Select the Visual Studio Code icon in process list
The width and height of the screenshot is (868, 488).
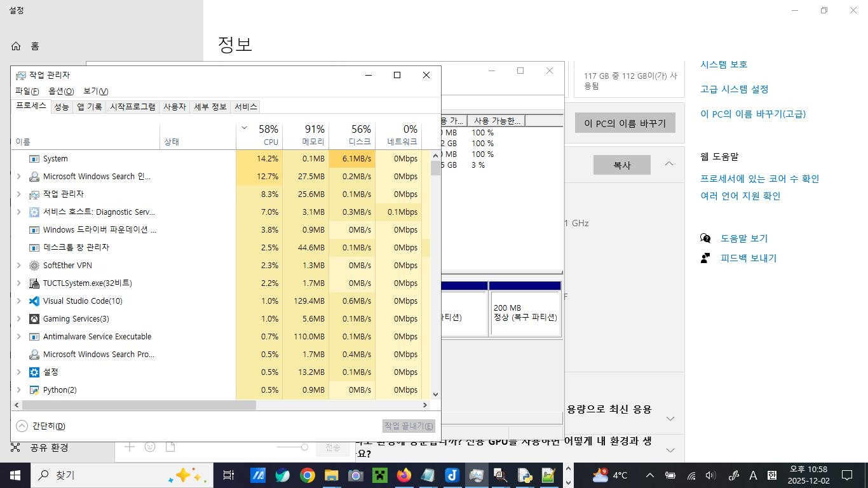pos(34,301)
